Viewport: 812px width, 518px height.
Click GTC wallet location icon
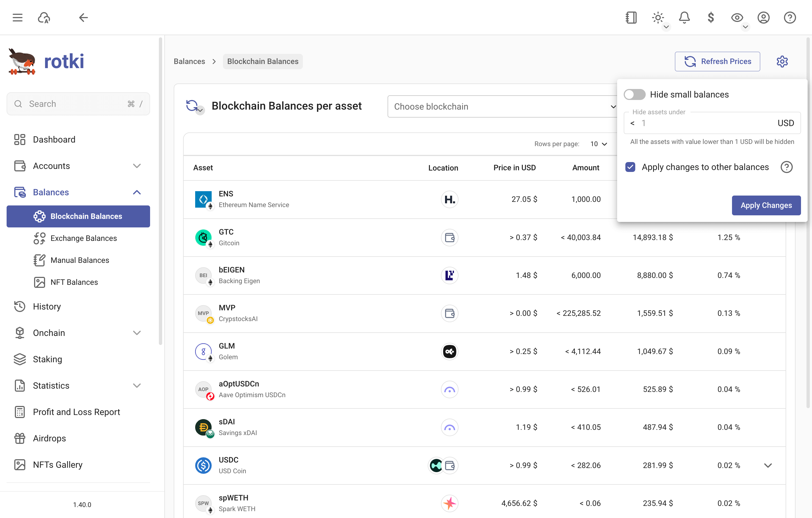(x=449, y=238)
